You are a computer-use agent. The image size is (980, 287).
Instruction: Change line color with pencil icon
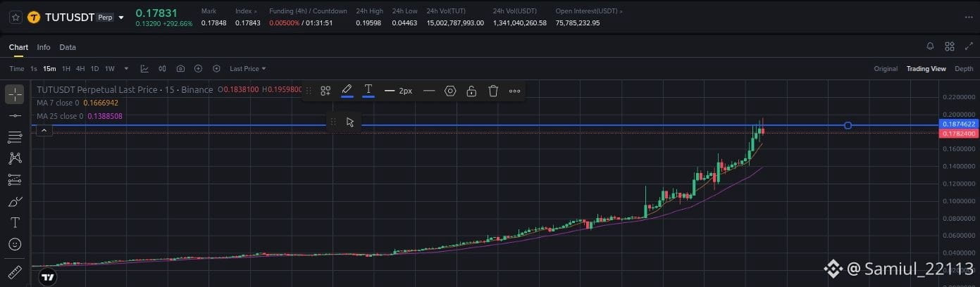click(347, 90)
